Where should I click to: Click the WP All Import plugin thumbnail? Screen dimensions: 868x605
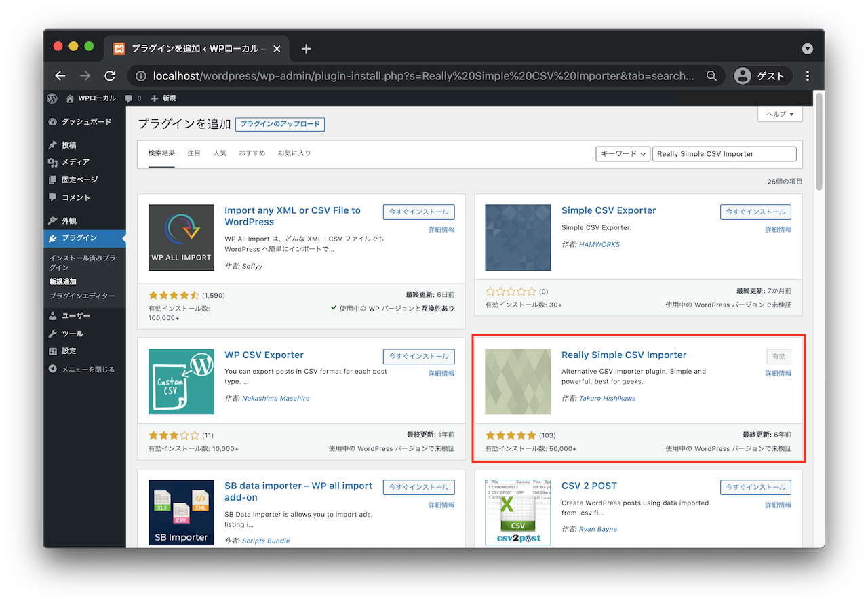tap(181, 237)
